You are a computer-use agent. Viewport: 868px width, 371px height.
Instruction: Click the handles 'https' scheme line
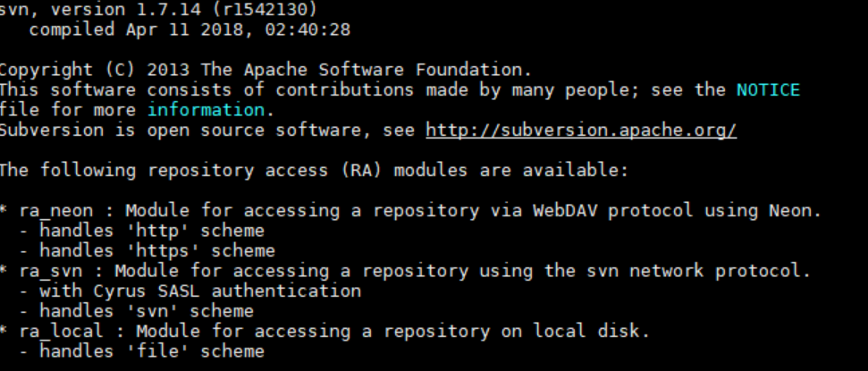pyautogui.click(x=147, y=251)
